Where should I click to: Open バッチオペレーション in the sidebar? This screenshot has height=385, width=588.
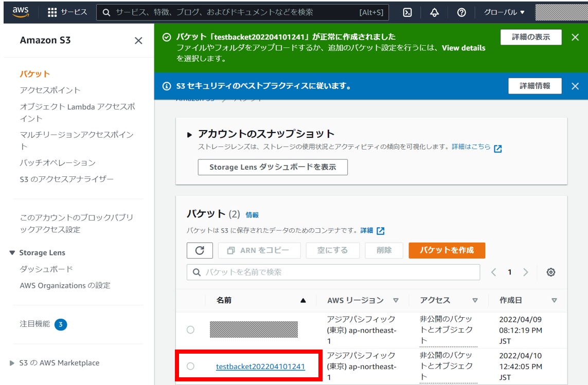click(58, 163)
